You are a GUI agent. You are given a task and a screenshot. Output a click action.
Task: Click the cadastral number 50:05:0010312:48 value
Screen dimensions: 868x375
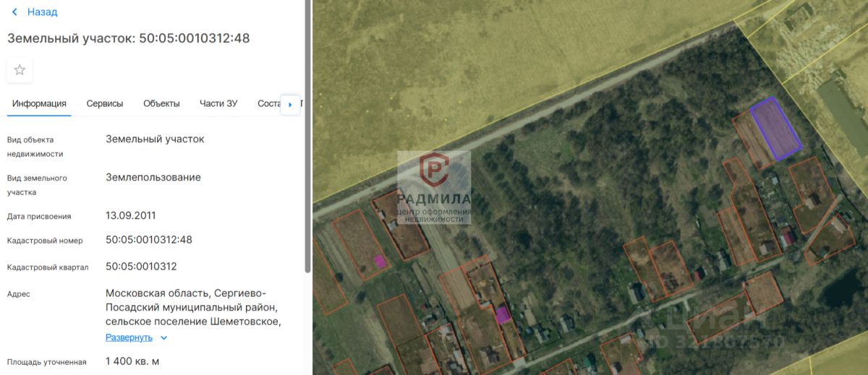point(149,239)
